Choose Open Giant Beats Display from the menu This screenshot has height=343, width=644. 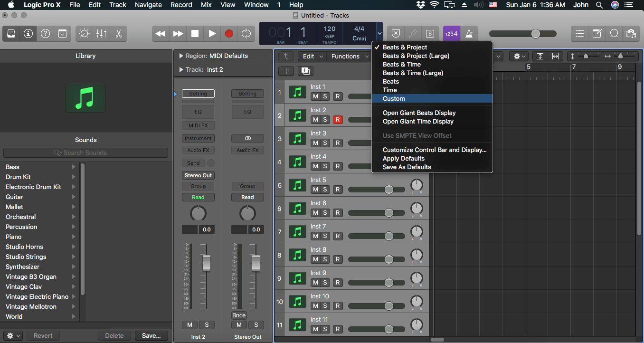[x=420, y=113]
